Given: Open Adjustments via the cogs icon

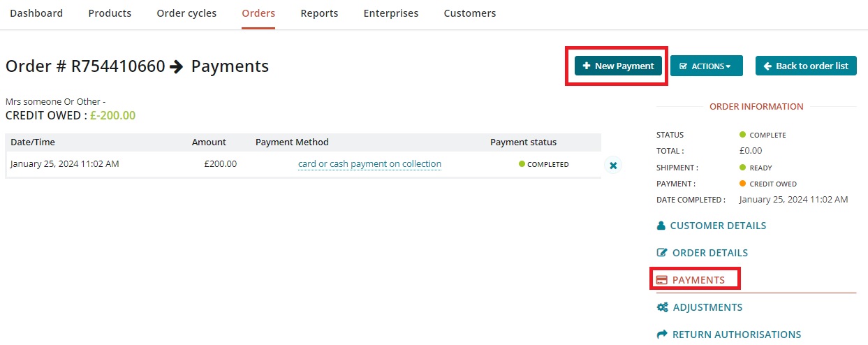Looking at the screenshot, I should tap(662, 308).
